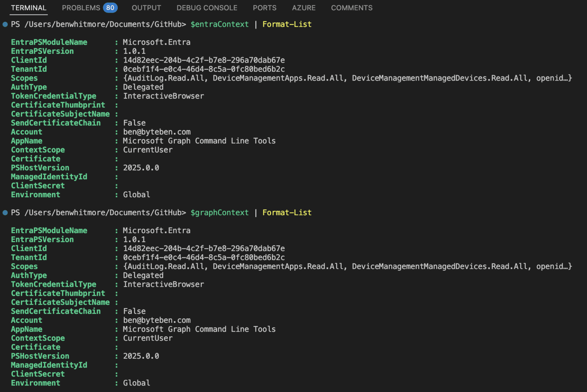This screenshot has width=587, height=392.
Task: Select the email ben@byteben.com in output
Action: click(x=157, y=132)
